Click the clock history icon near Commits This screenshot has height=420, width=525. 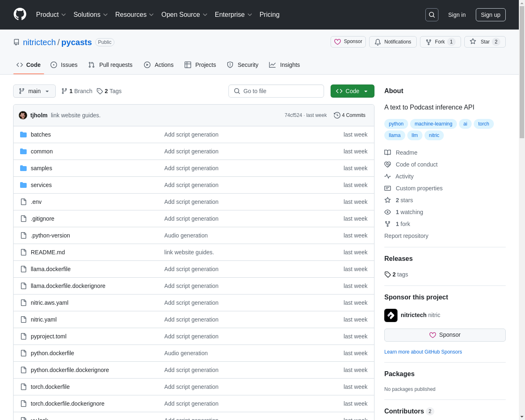coord(337,115)
